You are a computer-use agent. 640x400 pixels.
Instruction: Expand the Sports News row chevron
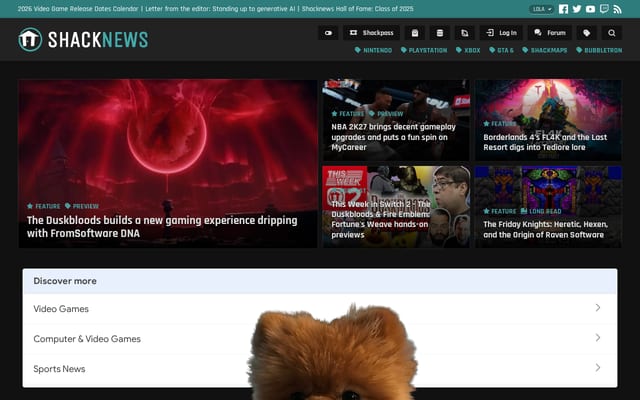pyautogui.click(x=598, y=368)
